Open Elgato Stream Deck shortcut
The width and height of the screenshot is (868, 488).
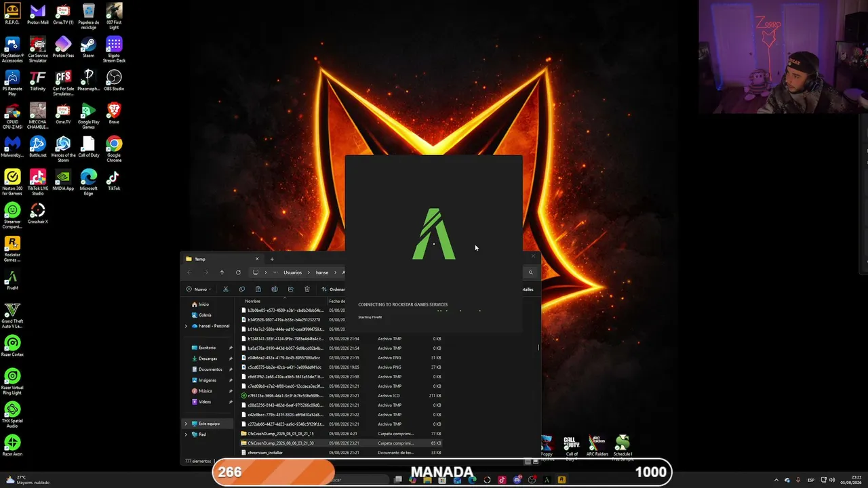coord(114,49)
